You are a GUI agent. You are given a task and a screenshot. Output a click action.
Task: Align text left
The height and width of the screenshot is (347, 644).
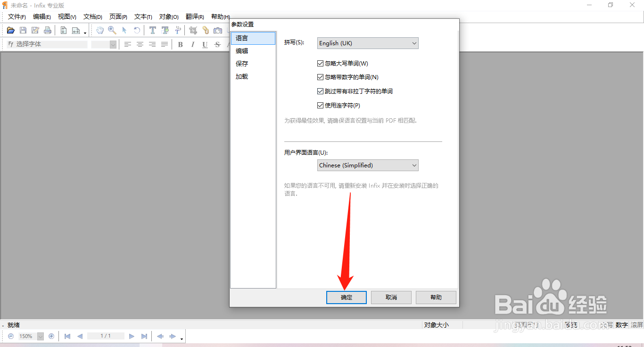click(128, 44)
